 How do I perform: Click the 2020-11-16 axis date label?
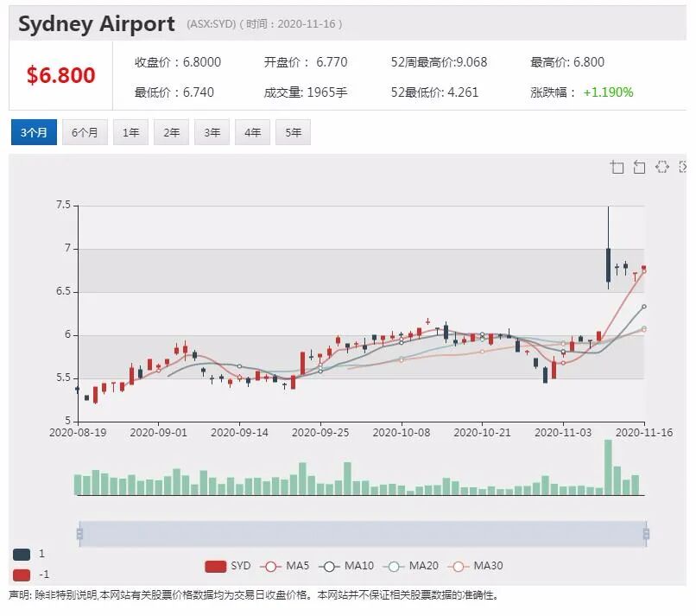point(644,433)
